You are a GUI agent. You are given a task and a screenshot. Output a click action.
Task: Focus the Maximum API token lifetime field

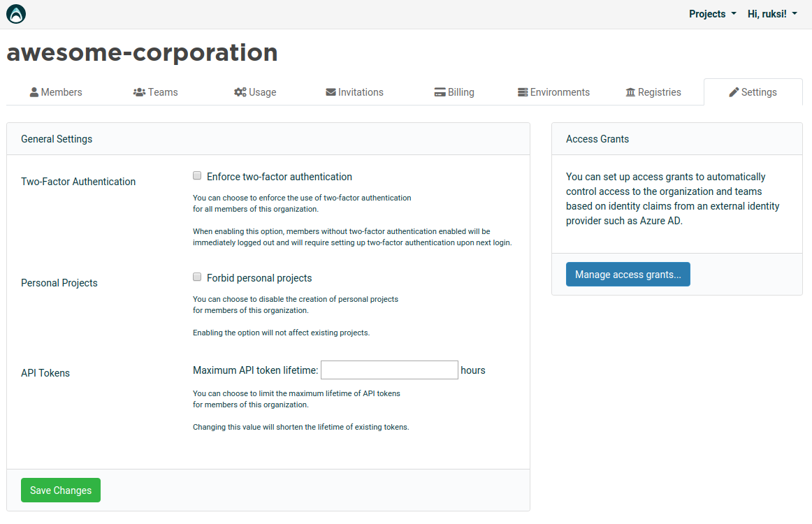point(389,370)
